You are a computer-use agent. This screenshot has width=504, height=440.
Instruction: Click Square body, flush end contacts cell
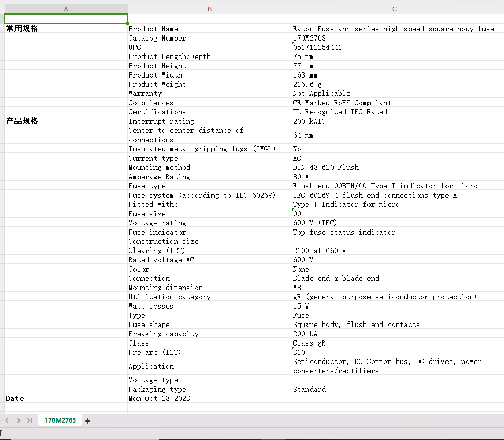pyautogui.click(x=394, y=324)
